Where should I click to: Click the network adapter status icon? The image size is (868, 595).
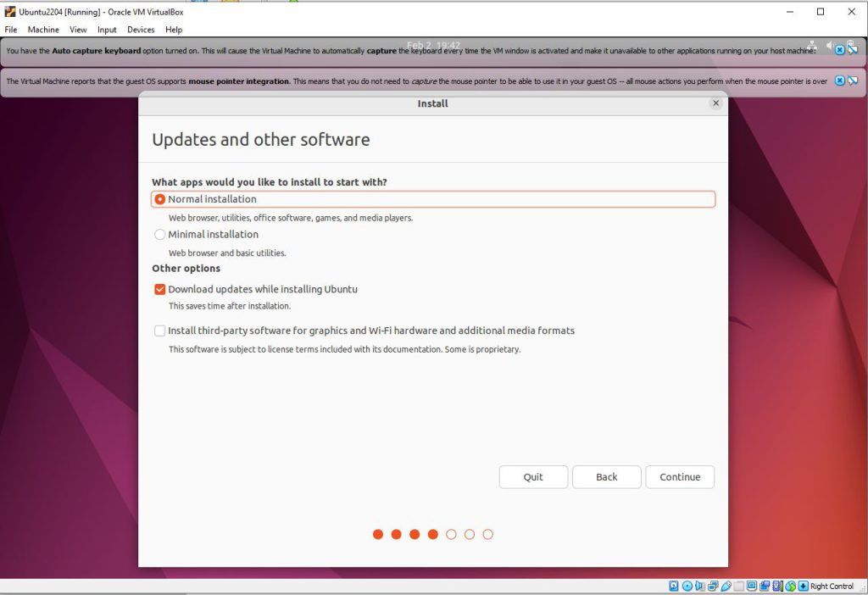pyautogui.click(x=713, y=587)
